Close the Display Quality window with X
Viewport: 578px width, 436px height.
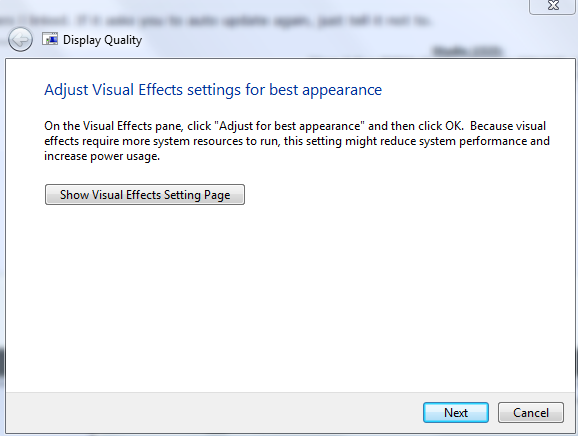click(x=553, y=5)
